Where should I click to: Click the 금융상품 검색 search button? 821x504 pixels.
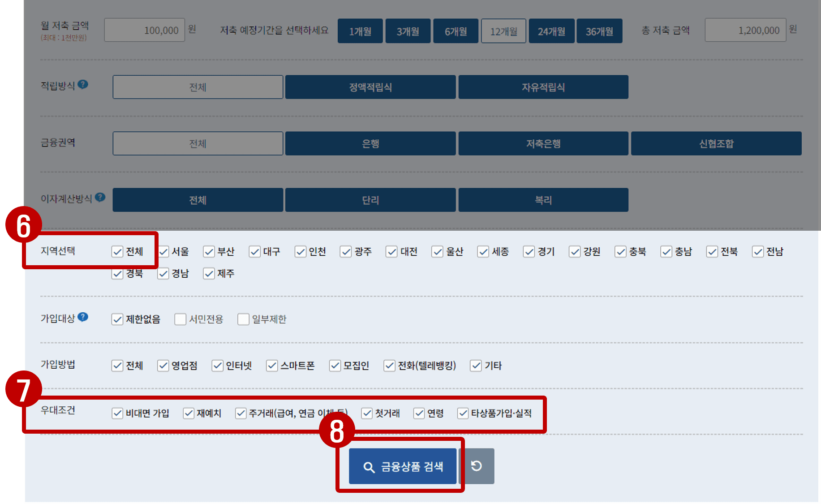402,466
